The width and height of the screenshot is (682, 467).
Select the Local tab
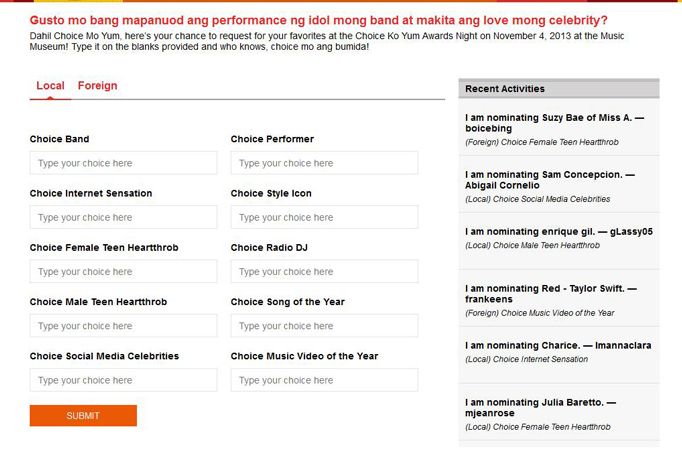tap(50, 86)
